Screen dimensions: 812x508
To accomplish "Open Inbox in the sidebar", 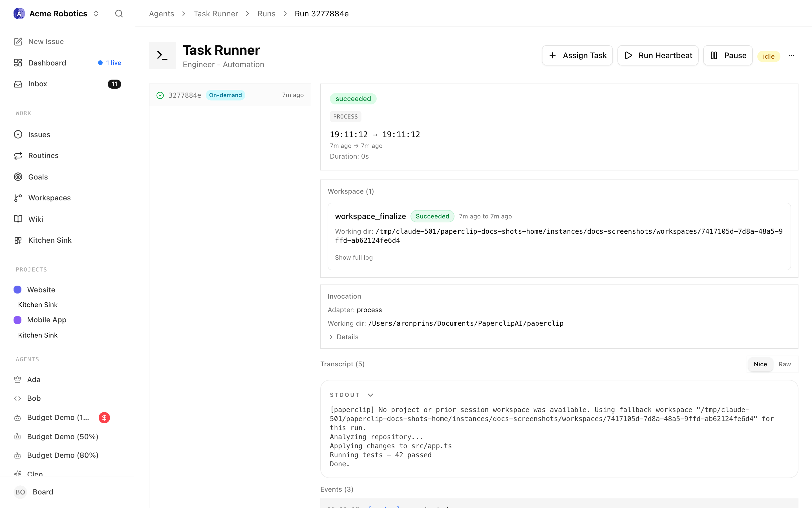I will [x=67, y=84].
